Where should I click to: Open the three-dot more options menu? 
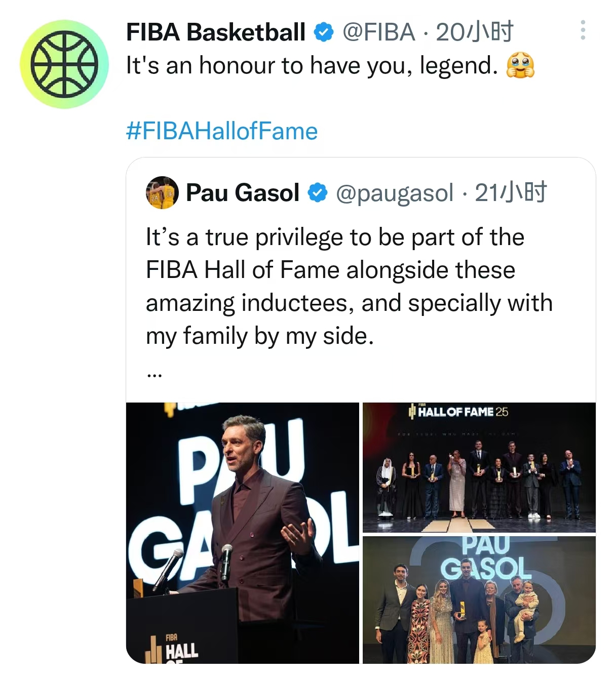(583, 30)
